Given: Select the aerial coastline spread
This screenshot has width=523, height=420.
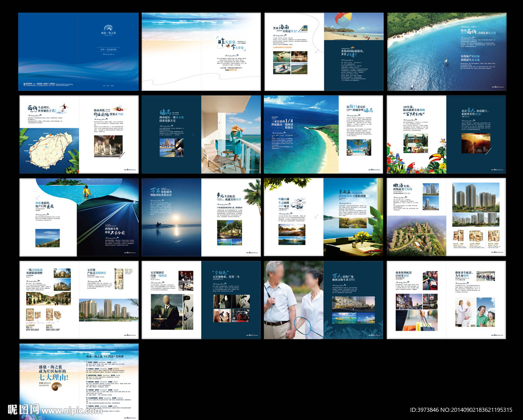Looking at the screenshot, I should [x=447, y=52].
